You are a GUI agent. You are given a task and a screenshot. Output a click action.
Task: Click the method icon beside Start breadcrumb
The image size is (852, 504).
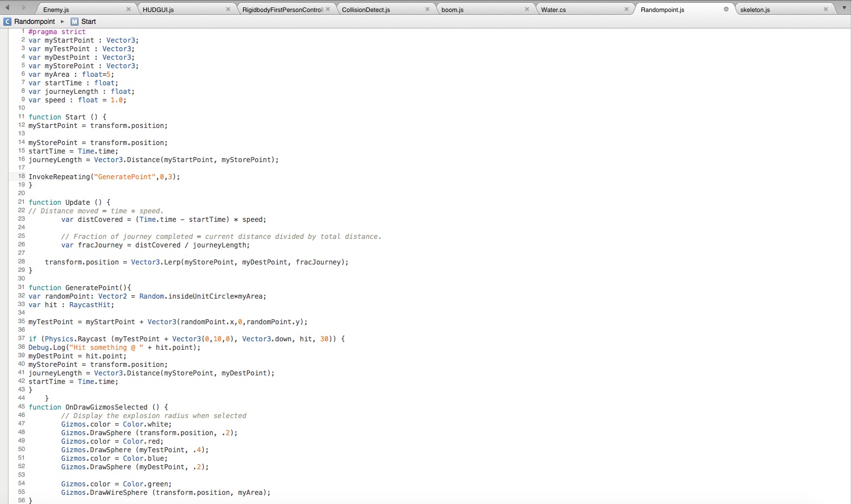pyautogui.click(x=75, y=22)
